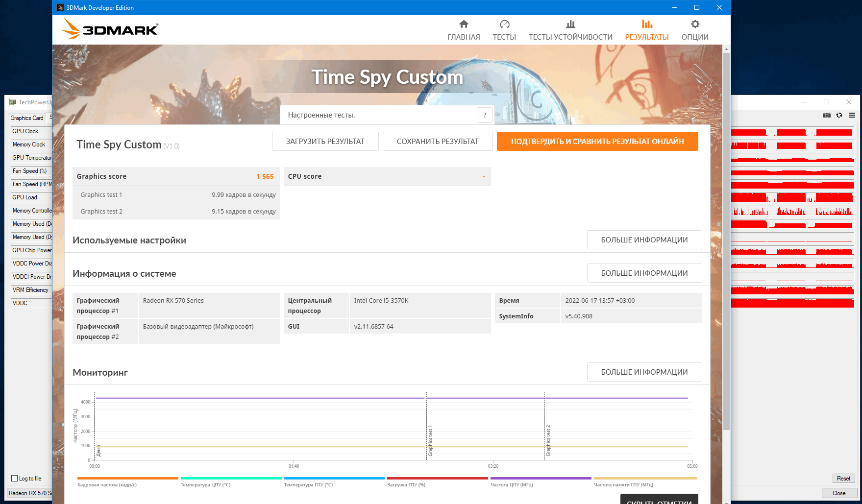Click the Демо chart marker

[x=99, y=450]
